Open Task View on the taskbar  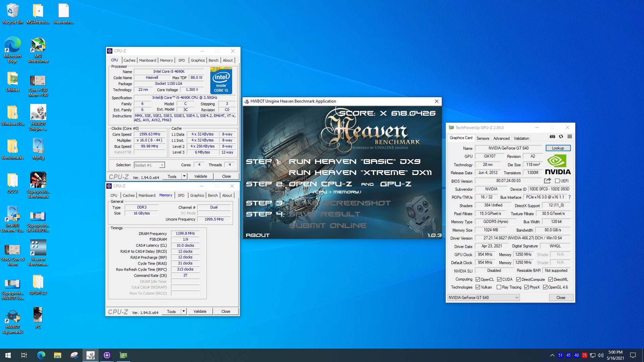tap(24, 355)
